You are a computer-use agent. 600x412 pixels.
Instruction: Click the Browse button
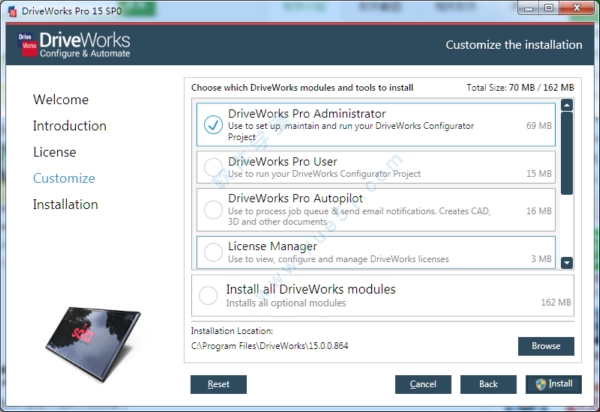coord(546,346)
